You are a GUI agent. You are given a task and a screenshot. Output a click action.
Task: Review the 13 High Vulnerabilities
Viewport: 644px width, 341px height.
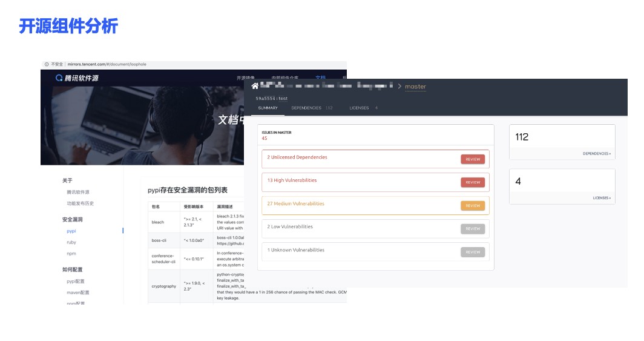click(473, 182)
